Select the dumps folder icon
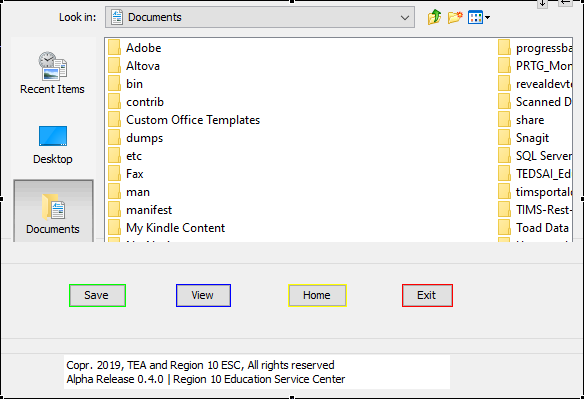This screenshot has width=584, height=399. point(114,138)
